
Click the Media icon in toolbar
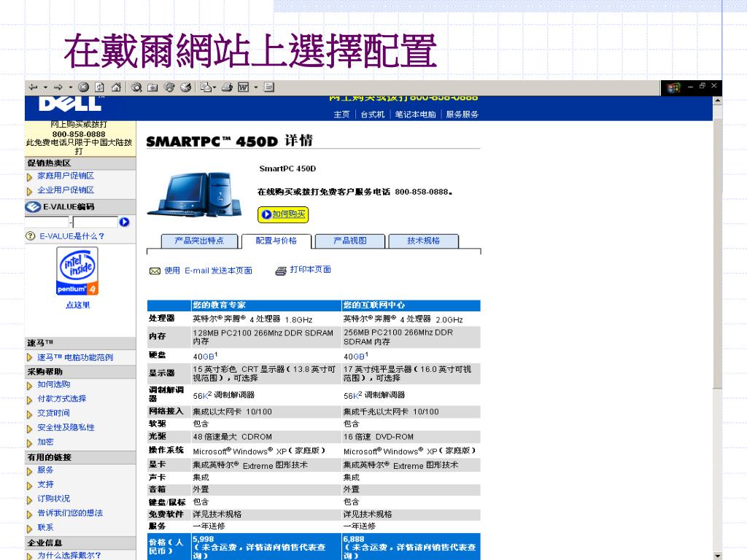(x=169, y=87)
